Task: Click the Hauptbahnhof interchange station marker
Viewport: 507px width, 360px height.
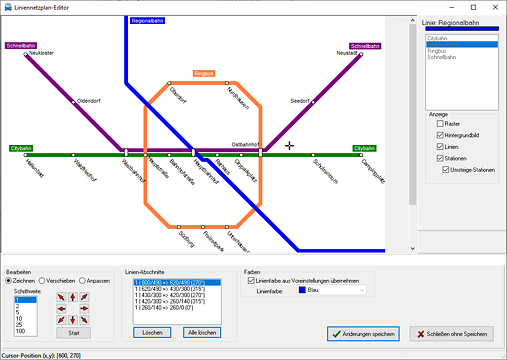Action: click(193, 153)
